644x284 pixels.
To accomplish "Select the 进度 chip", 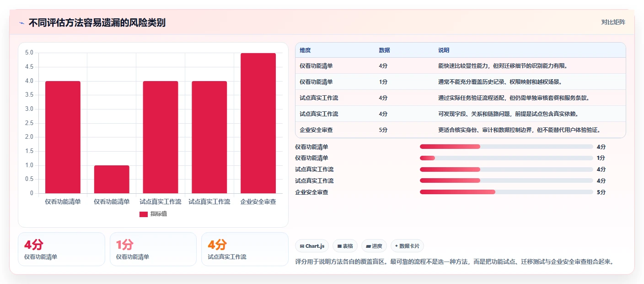I will pyautogui.click(x=374, y=246).
